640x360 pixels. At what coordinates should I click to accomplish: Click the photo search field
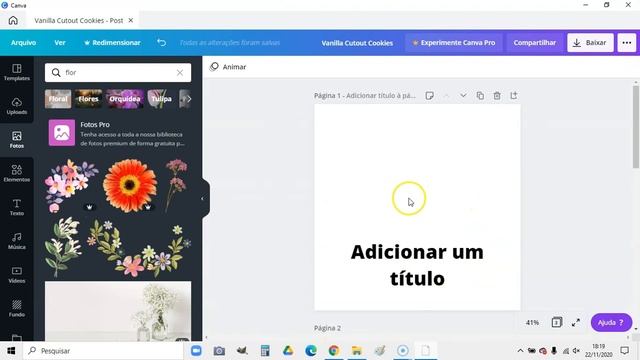point(118,73)
